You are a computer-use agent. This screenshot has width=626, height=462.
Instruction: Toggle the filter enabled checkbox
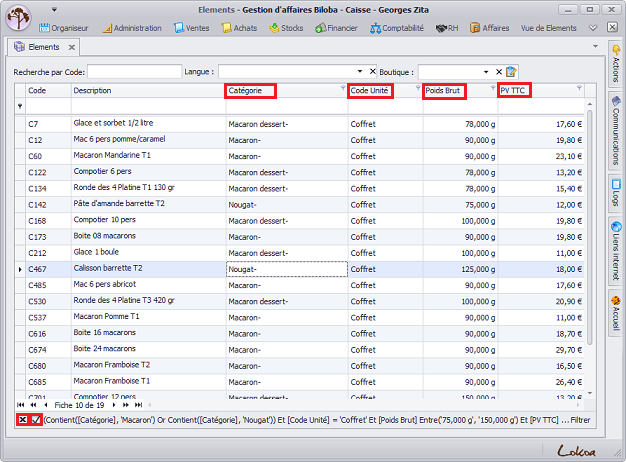point(36,419)
